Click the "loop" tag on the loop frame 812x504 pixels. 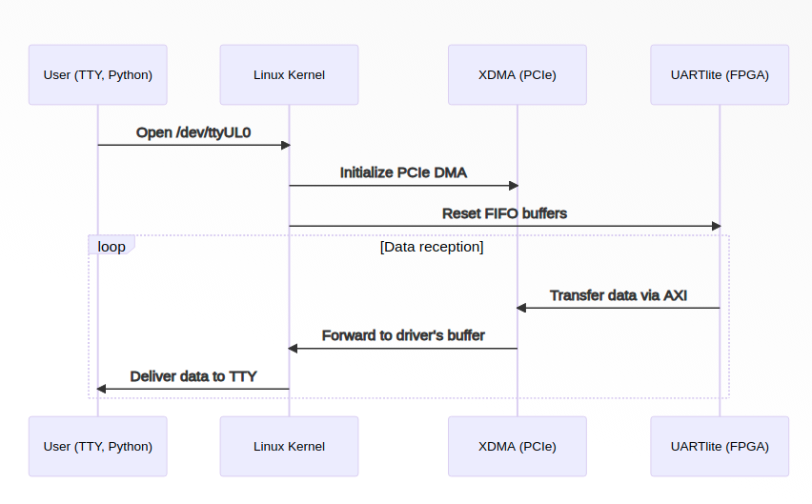(x=112, y=247)
